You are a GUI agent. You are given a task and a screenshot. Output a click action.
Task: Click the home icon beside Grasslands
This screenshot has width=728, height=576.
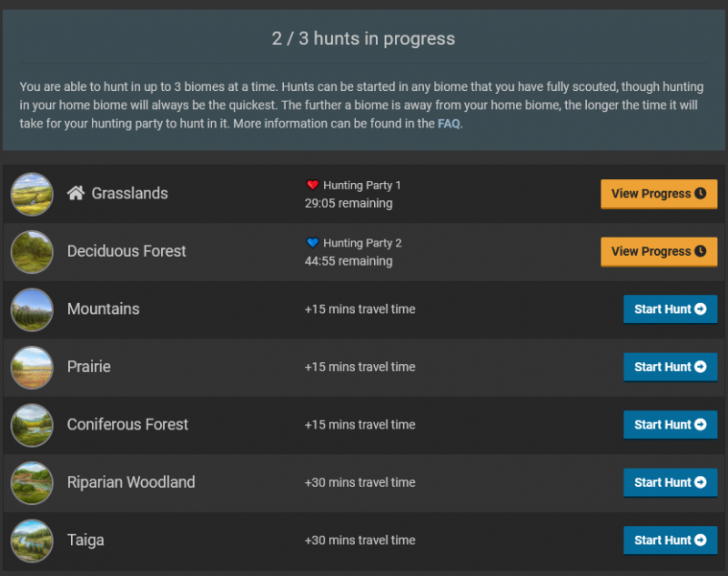click(x=76, y=193)
